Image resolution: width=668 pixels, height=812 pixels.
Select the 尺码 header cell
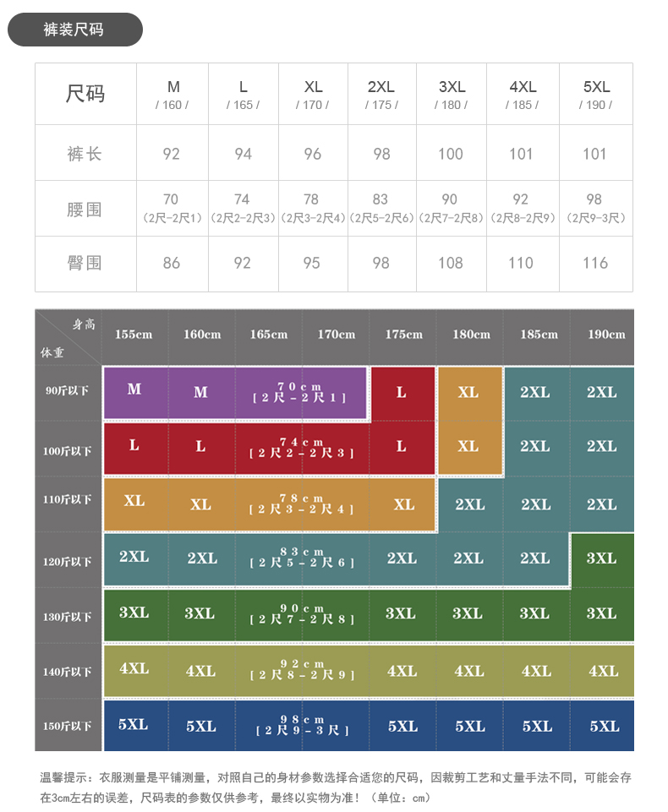click(x=85, y=94)
